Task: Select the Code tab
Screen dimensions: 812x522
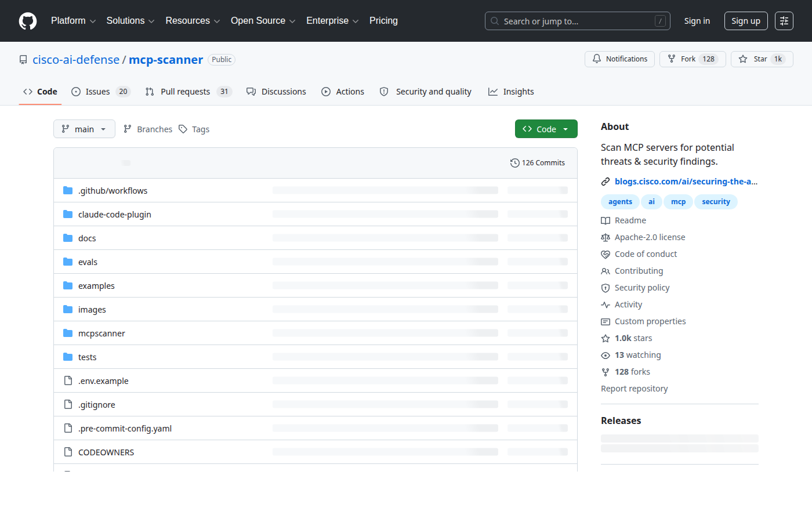Action: (40, 92)
